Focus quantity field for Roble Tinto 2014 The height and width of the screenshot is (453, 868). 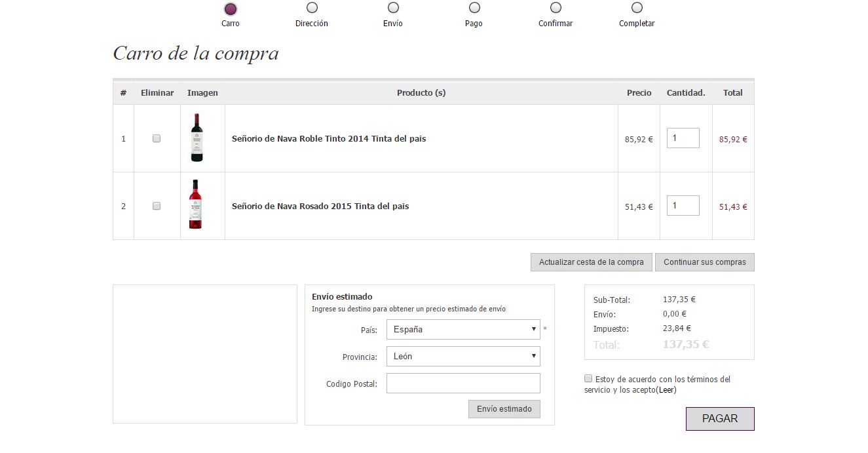click(683, 138)
